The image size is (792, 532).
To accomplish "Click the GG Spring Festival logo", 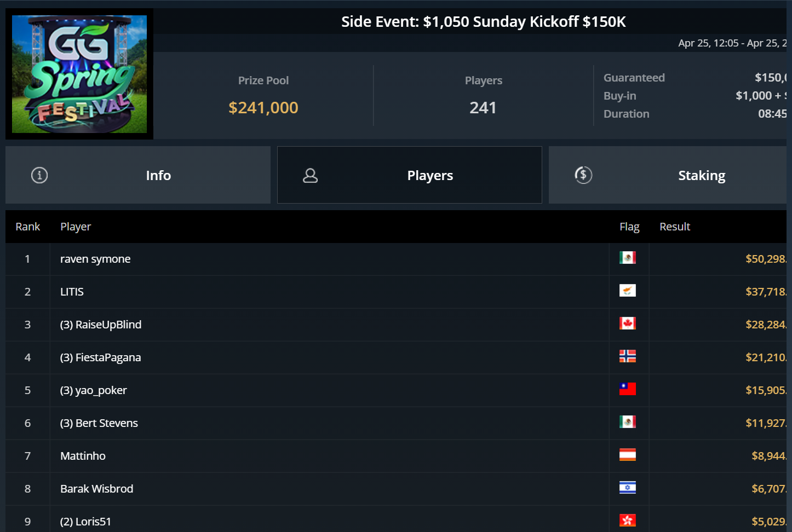I will point(79,74).
